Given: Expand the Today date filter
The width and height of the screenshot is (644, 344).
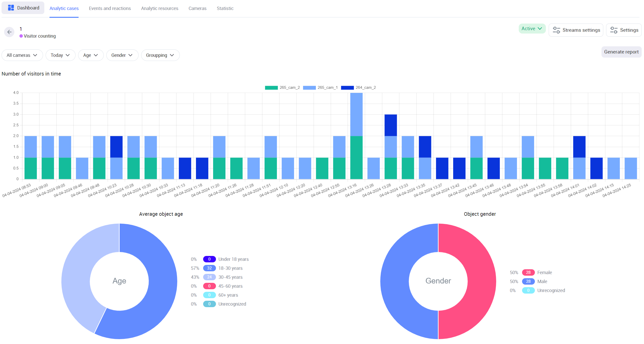Looking at the screenshot, I should 60,55.
